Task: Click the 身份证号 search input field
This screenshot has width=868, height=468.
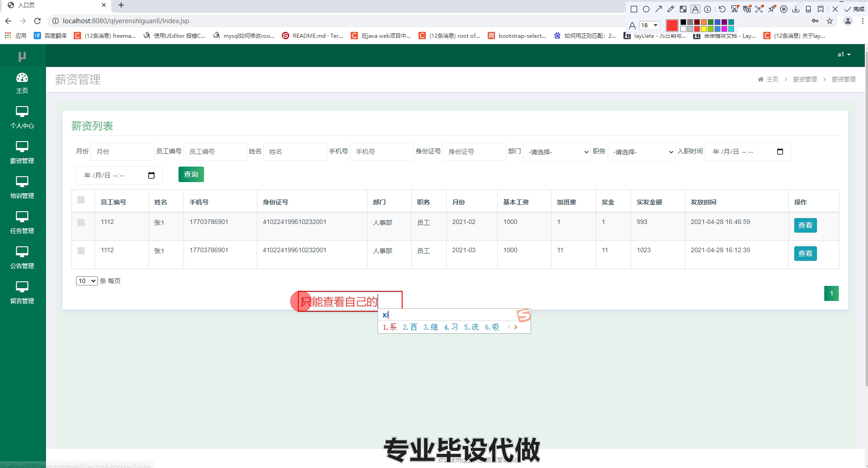Action: pyautogui.click(x=475, y=152)
